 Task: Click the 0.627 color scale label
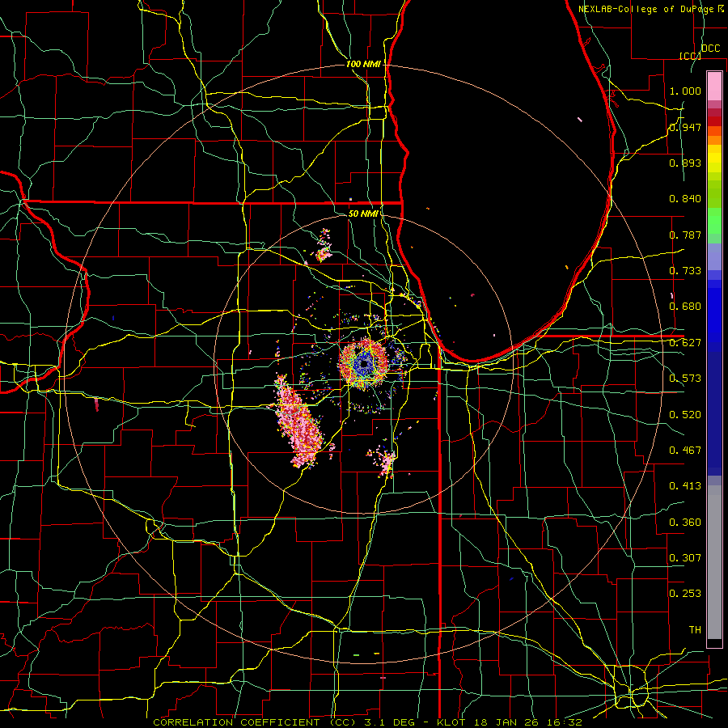click(x=685, y=343)
